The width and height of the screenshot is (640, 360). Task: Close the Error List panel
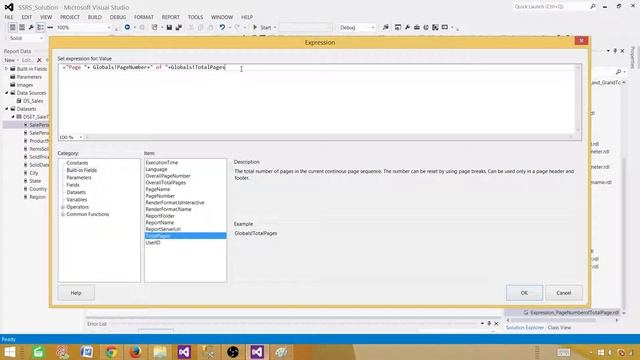(x=496, y=323)
